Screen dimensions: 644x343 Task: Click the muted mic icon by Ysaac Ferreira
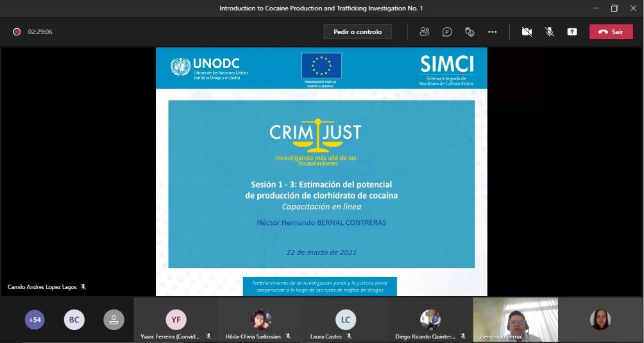(208, 337)
